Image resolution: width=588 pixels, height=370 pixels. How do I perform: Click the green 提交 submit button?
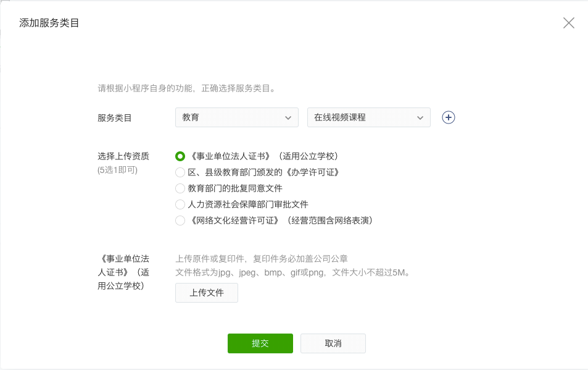pos(260,343)
